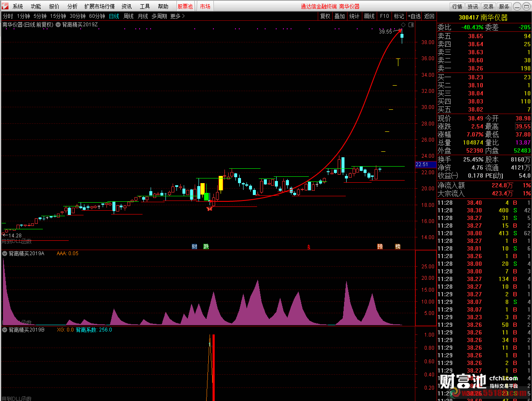Click the diamond icon above the chart

403,25
